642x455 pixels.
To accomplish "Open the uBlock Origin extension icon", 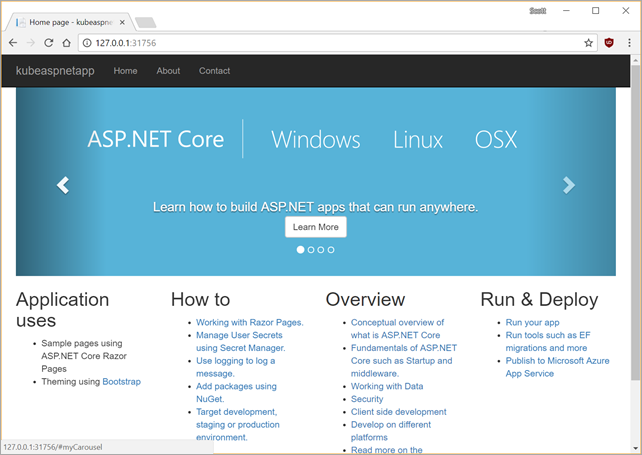I will coord(609,43).
